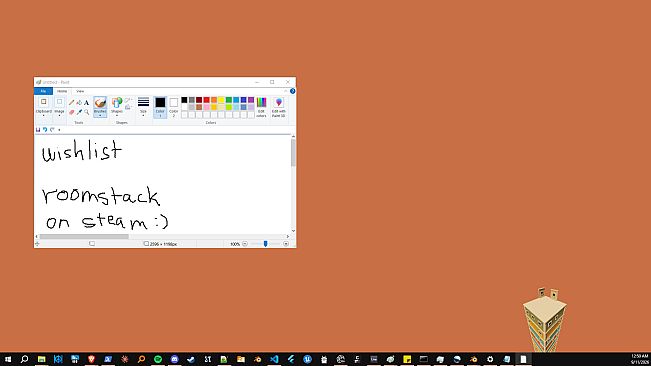Open Spotify from the taskbar

158,359
